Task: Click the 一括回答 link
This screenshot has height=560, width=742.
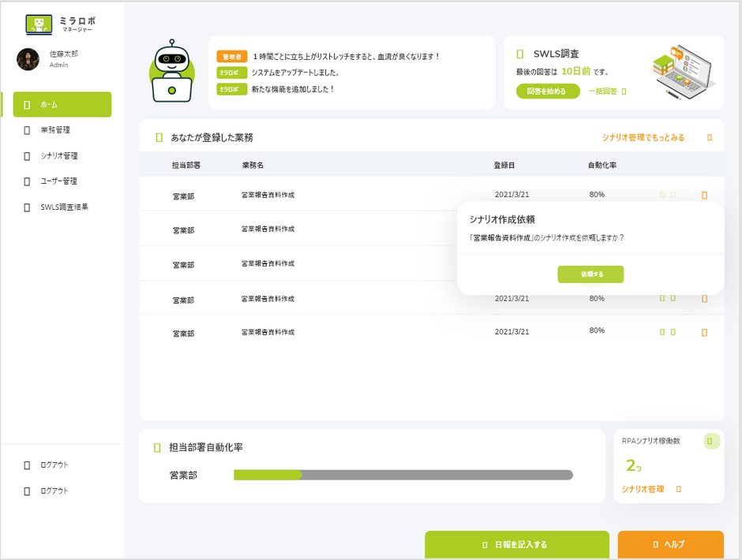Action: 602,91
